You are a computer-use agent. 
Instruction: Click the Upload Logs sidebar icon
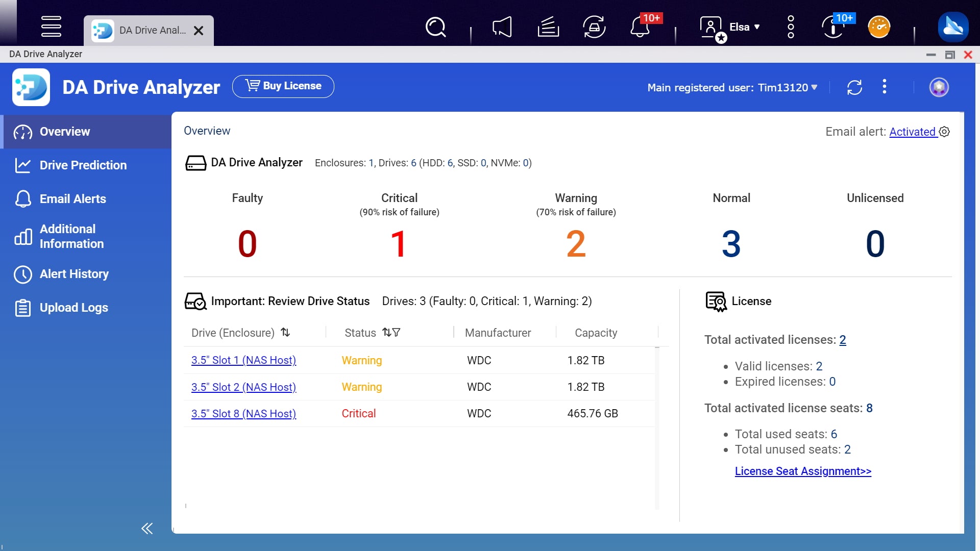pyautogui.click(x=22, y=308)
